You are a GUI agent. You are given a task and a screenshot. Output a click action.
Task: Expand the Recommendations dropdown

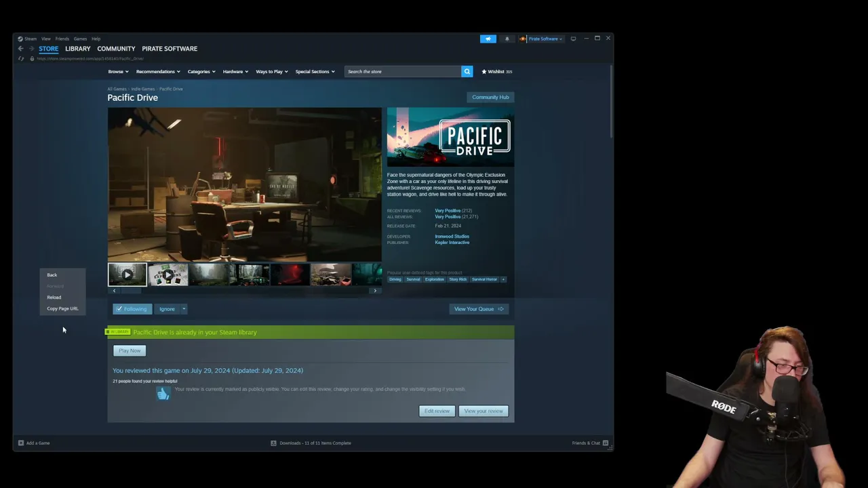coord(158,71)
